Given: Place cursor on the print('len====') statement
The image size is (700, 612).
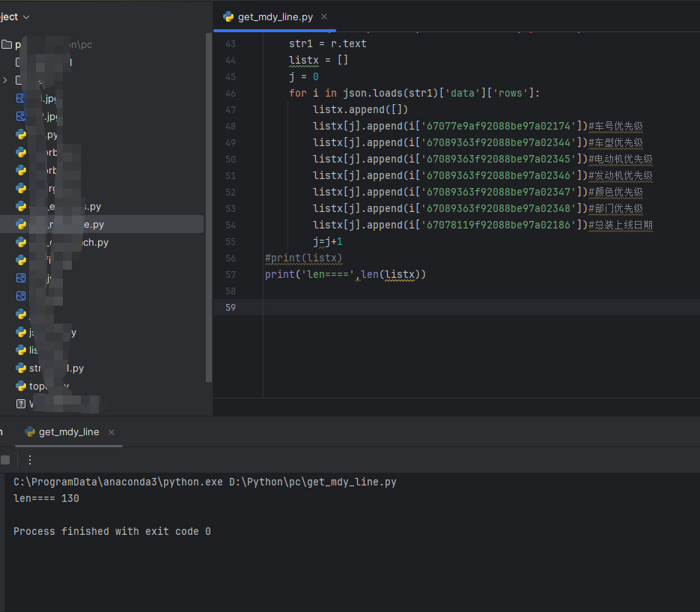Looking at the screenshot, I should pos(344,274).
